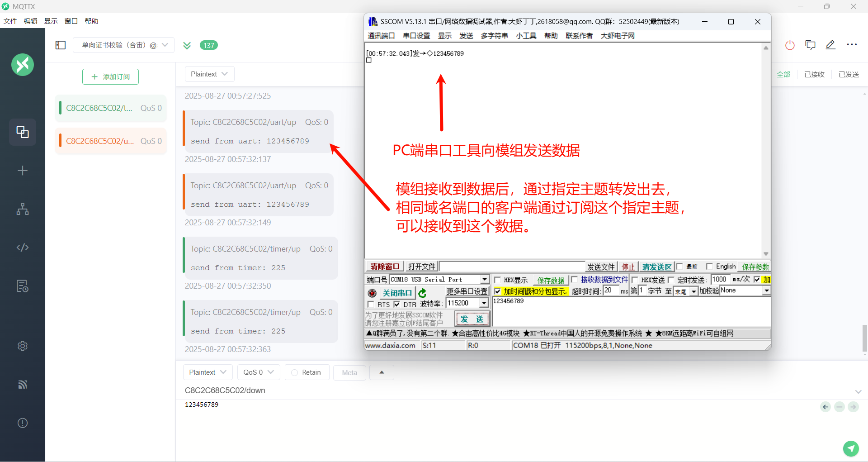Toggle 加时间戳和分包显示 checkbox

tap(498, 291)
